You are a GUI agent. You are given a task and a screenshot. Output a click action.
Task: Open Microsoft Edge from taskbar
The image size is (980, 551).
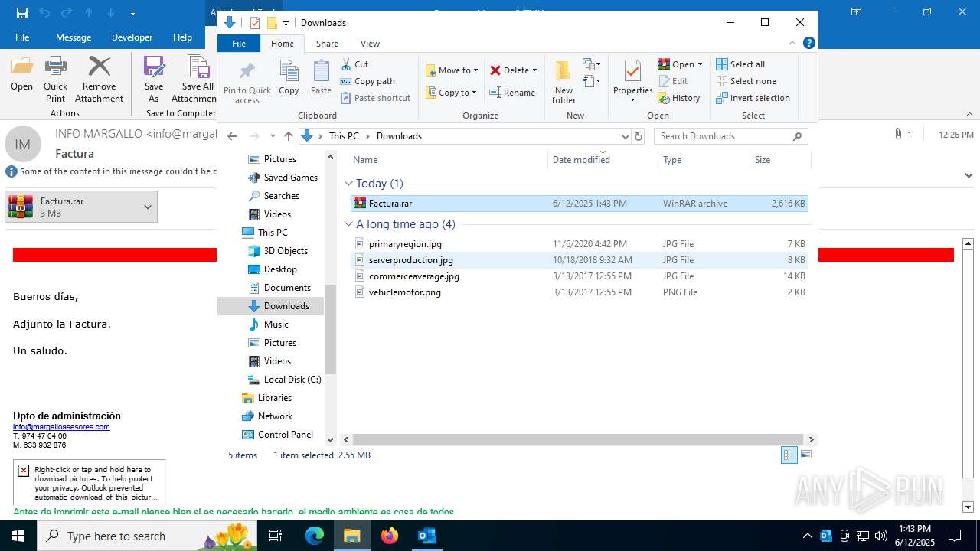(x=315, y=536)
